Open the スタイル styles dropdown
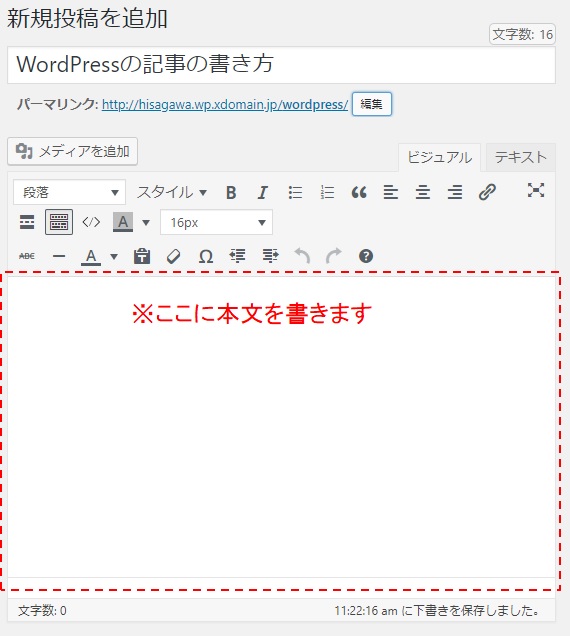The width and height of the screenshot is (570, 636). click(172, 192)
